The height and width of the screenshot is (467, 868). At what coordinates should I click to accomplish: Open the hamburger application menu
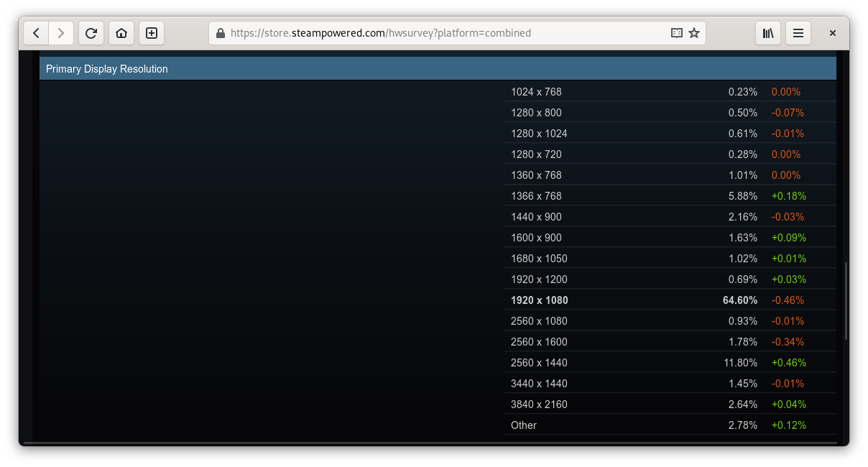798,33
